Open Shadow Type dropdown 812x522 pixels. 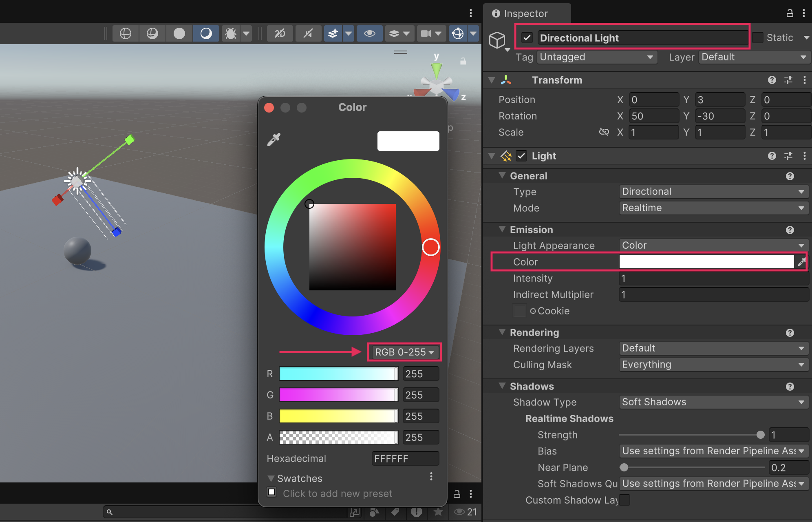point(713,402)
